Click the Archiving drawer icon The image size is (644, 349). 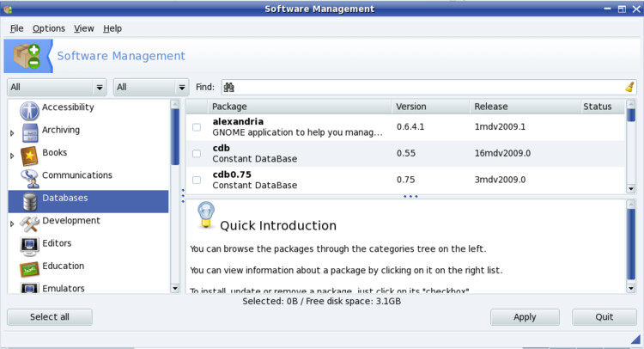pos(30,133)
